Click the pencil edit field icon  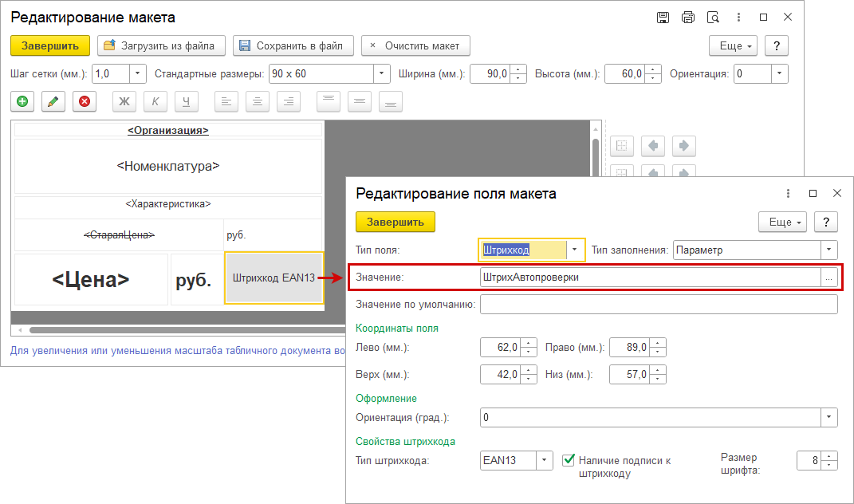53,101
